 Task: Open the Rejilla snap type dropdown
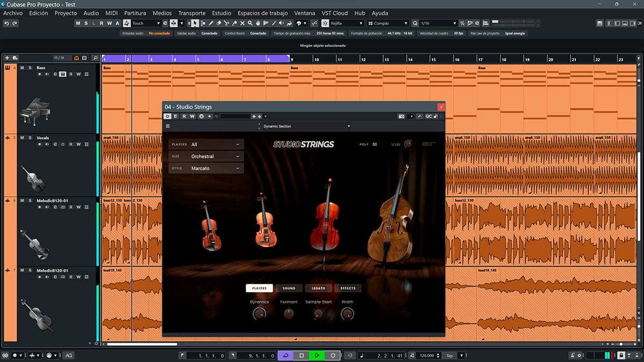pos(347,23)
